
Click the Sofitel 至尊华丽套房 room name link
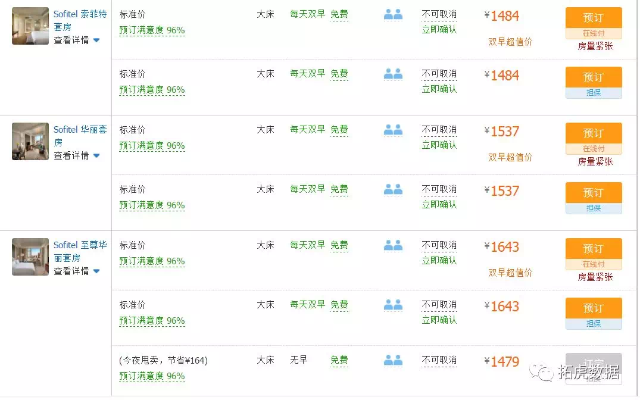tap(79, 250)
